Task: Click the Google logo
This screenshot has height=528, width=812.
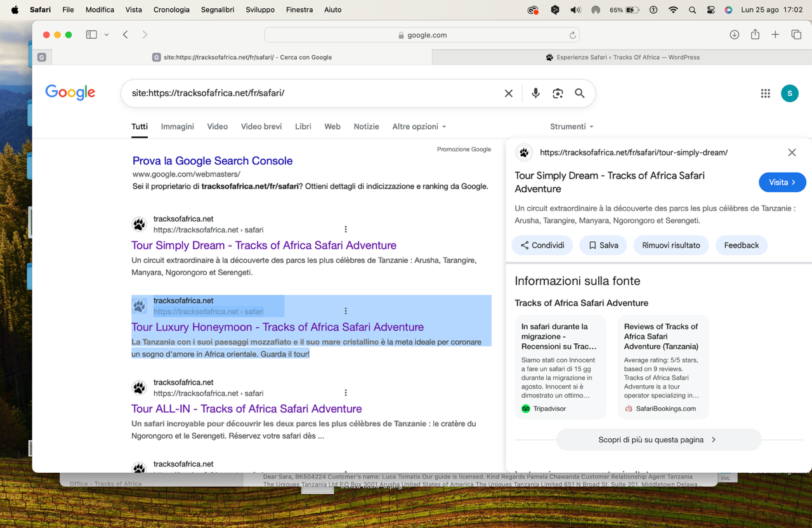Action: click(70, 93)
